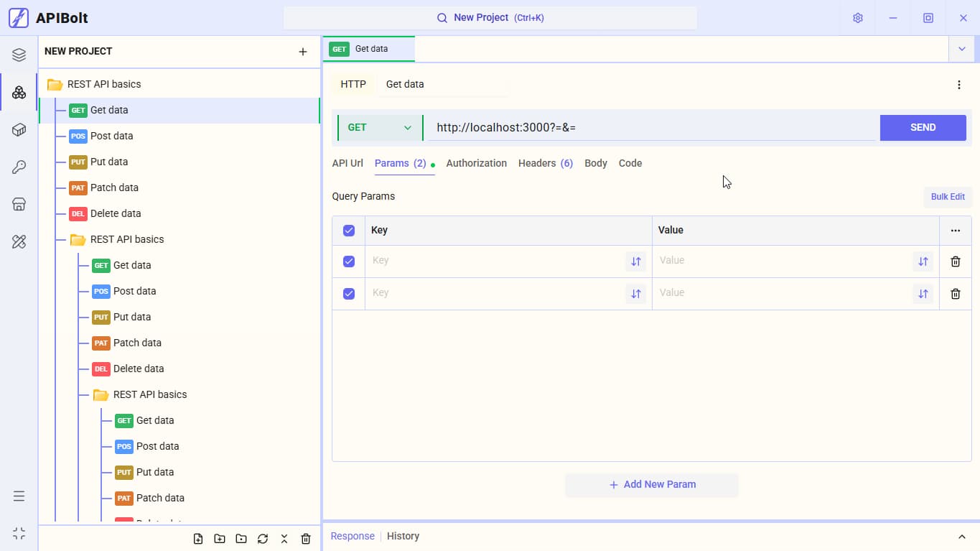Open the key icon in left sidebar

tap(19, 167)
